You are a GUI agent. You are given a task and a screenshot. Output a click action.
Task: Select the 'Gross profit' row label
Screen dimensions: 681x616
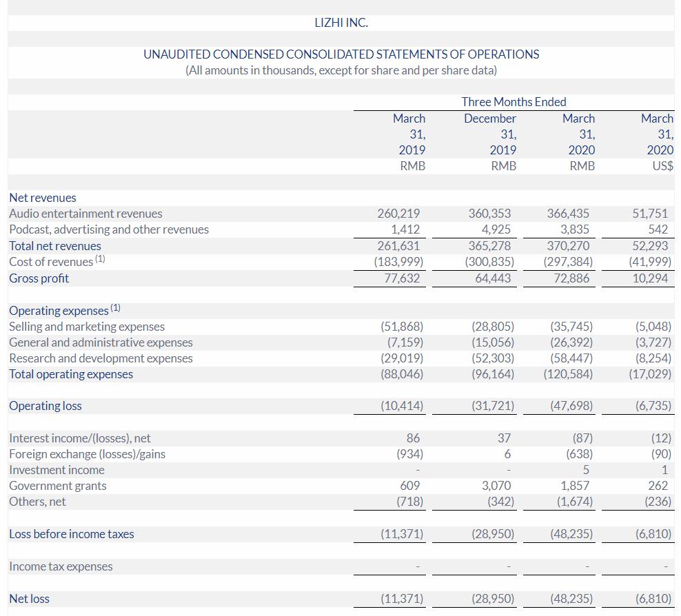coord(39,278)
